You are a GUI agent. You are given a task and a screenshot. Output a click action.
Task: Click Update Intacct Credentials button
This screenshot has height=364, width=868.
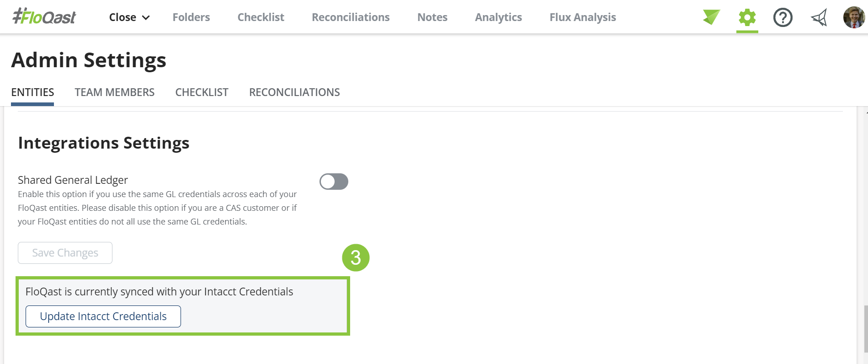(x=103, y=316)
